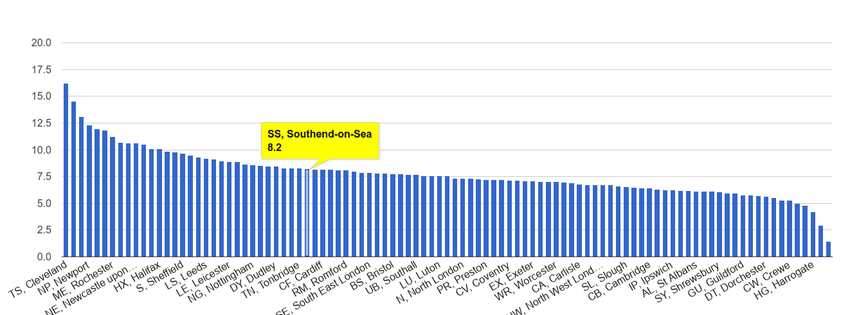Click the 0.0 y-axis value

click(x=44, y=257)
